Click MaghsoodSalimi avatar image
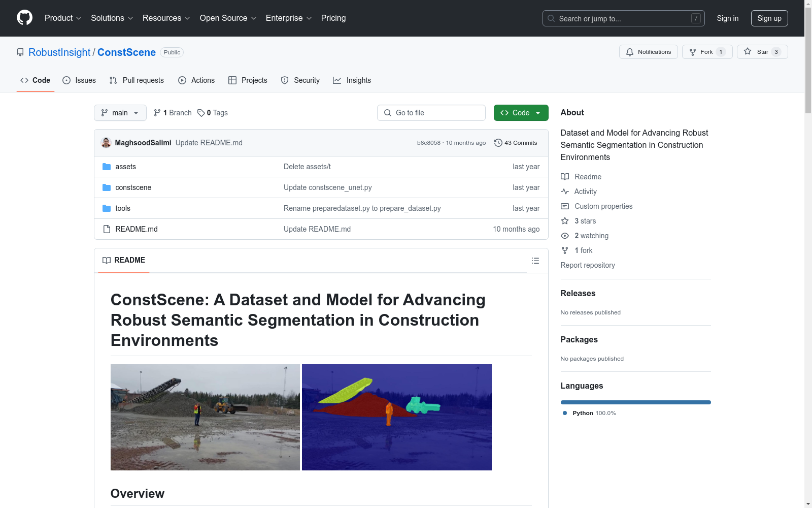The height and width of the screenshot is (508, 812). click(x=106, y=143)
